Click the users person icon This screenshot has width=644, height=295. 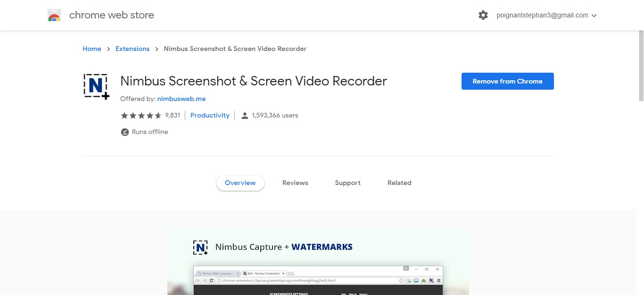point(245,116)
